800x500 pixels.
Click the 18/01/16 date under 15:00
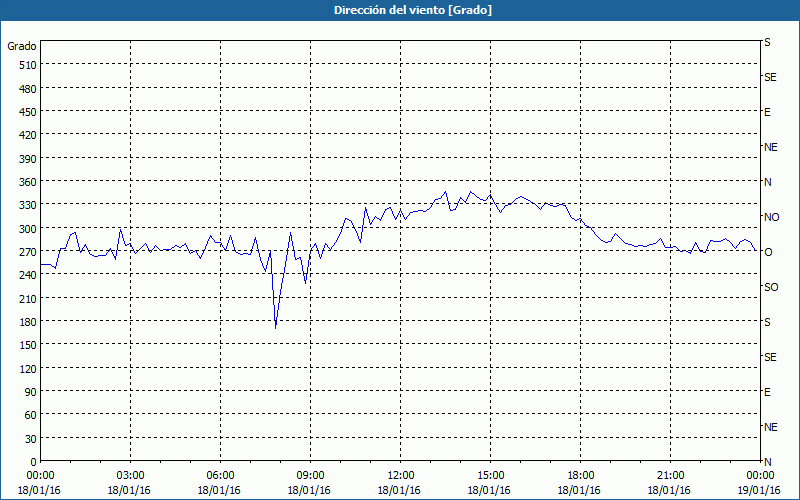pos(489,490)
